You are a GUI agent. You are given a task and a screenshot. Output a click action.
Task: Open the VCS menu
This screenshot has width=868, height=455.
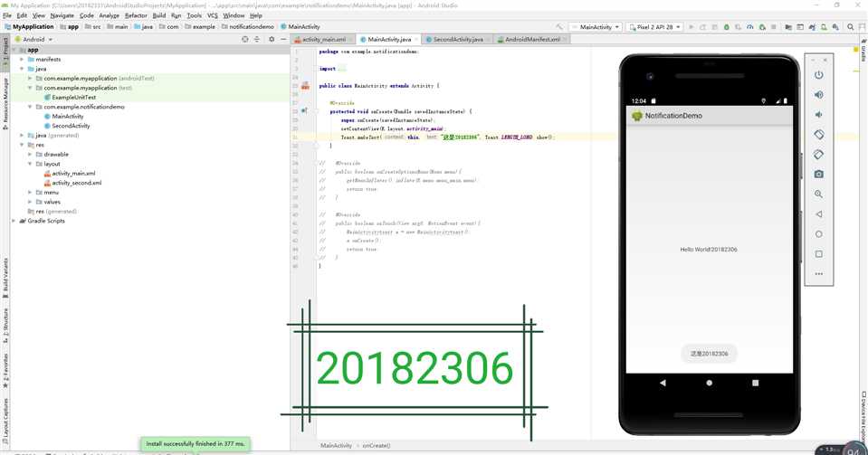(213, 15)
